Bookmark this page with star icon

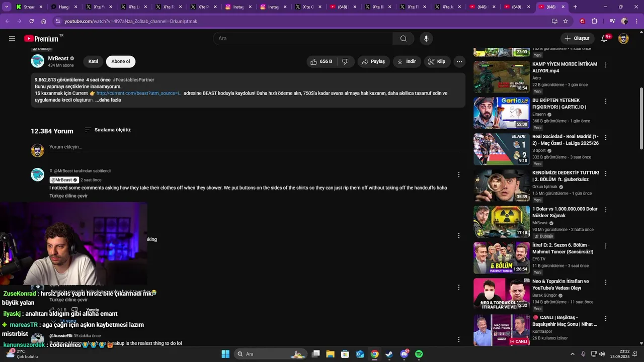pos(566,21)
